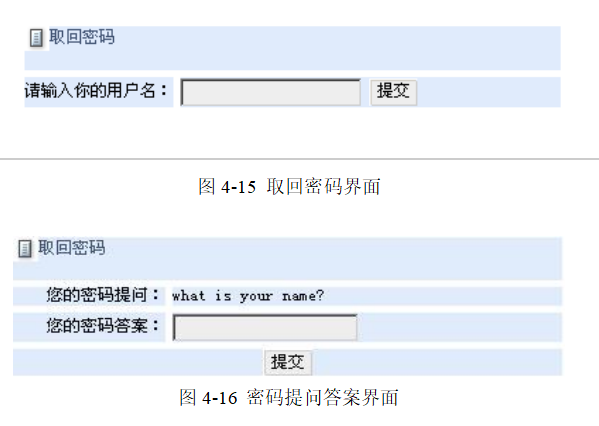Click the blue strip left of the lower 提交 button
Image resolution: width=599 pixels, height=426 pixels.
[139, 362]
